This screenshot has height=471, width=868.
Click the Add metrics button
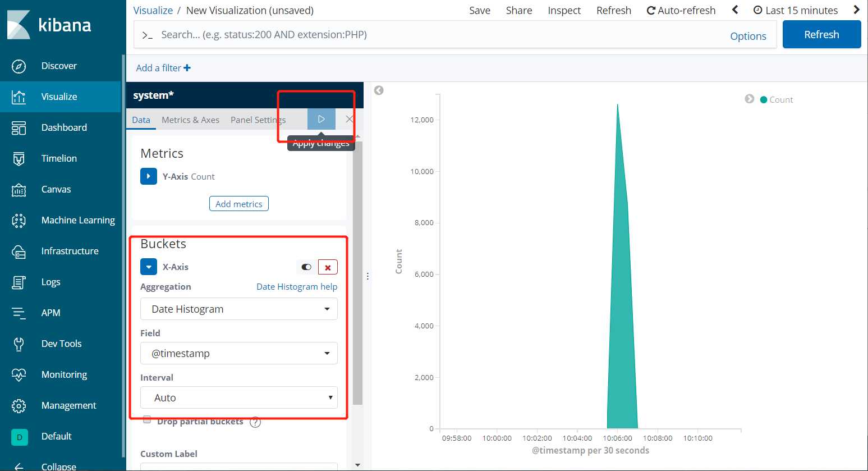pyautogui.click(x=239, y=204)
